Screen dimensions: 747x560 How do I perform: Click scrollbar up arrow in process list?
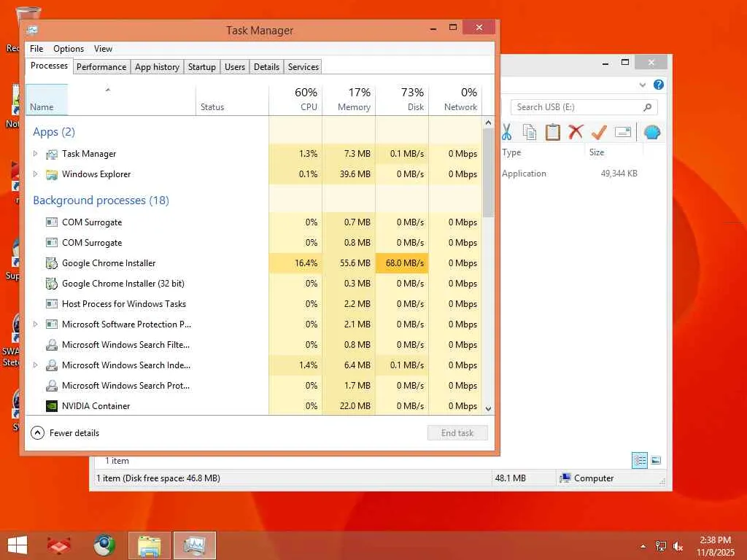[488, 122]
